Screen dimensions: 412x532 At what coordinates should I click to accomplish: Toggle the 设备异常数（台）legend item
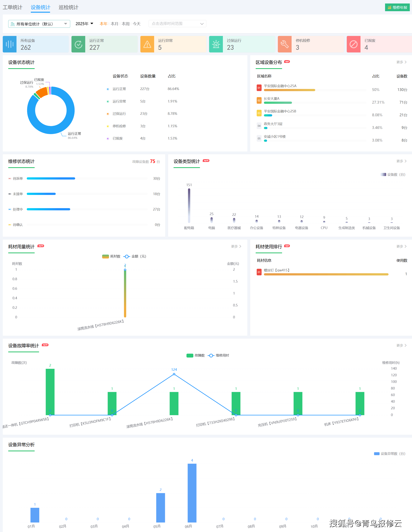(390, 454)
